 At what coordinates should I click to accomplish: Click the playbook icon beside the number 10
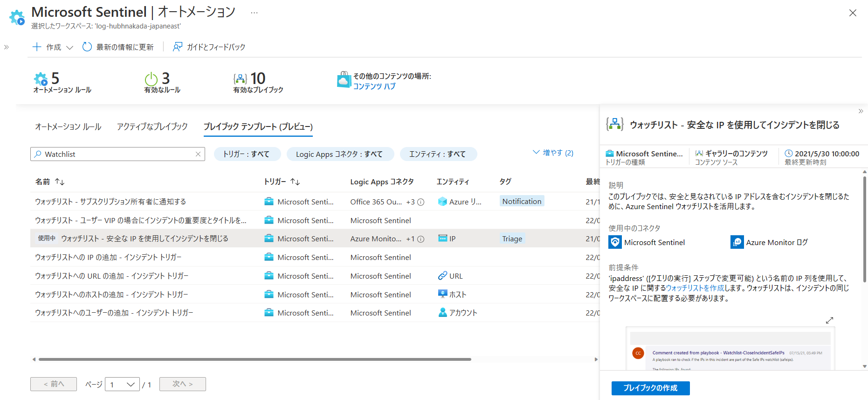(x=240, y=78)
